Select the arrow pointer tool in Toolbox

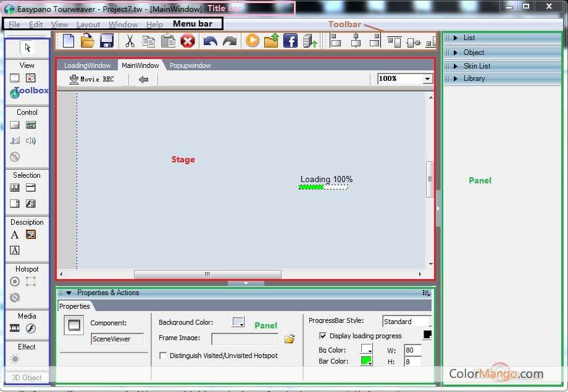point(27,48)
